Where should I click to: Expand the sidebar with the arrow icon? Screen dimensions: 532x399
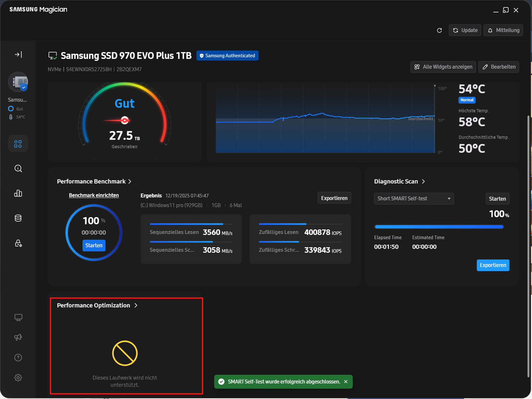[18, 54]
